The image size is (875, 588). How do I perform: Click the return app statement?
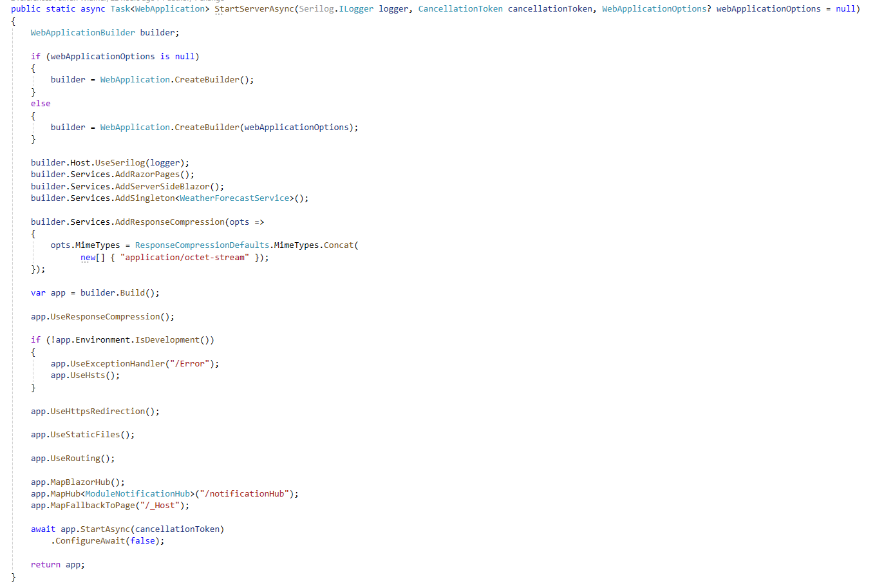pyautogui.click(x=57, y=564)
